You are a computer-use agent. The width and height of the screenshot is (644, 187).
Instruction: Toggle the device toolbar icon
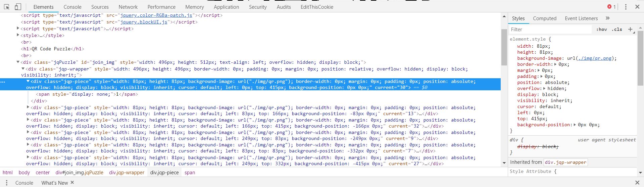click(x=18, y=7)
